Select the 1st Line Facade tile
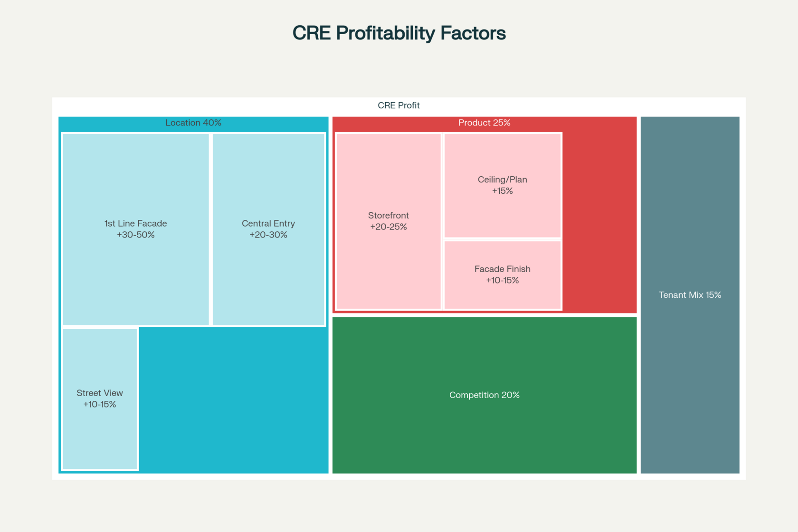The height and width of the screenshot is (532, 798). point(135,229)
